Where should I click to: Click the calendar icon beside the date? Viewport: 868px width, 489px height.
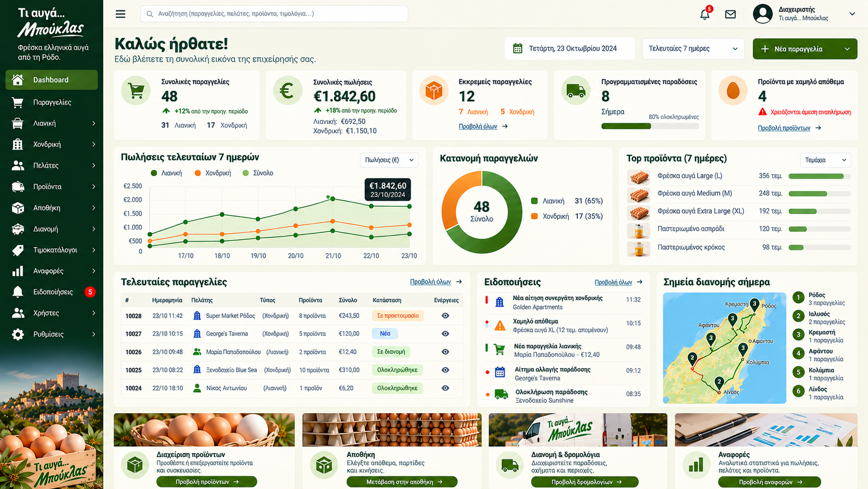click(518, 48)
